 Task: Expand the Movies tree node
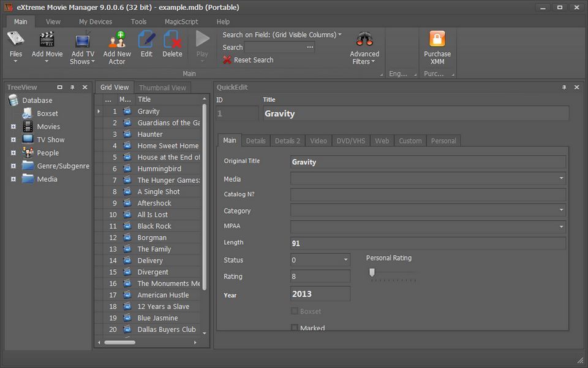click(13, 127)
